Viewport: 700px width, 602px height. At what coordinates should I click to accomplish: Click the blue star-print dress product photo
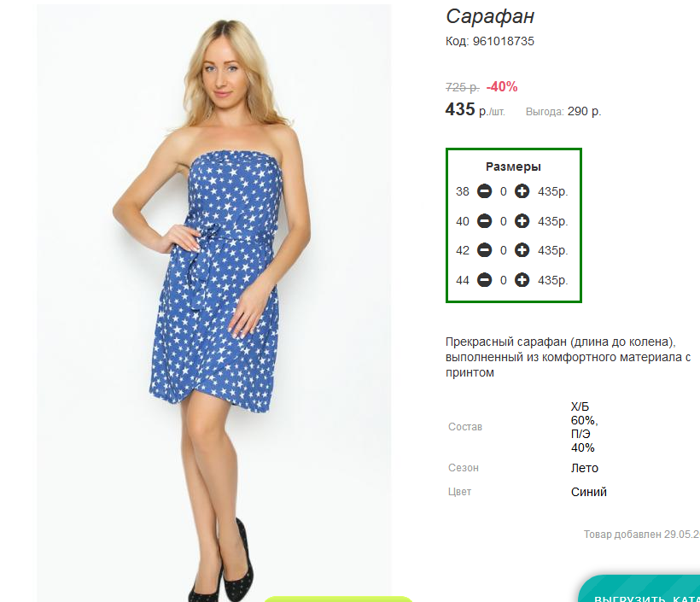(213, 303)
